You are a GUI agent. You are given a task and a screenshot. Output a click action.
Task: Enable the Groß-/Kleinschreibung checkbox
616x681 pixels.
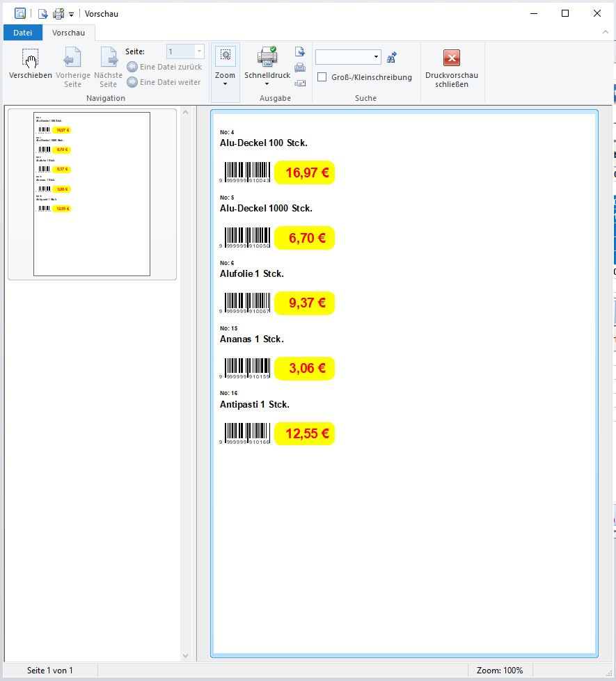pyautogui.click(x=322, y=77)
